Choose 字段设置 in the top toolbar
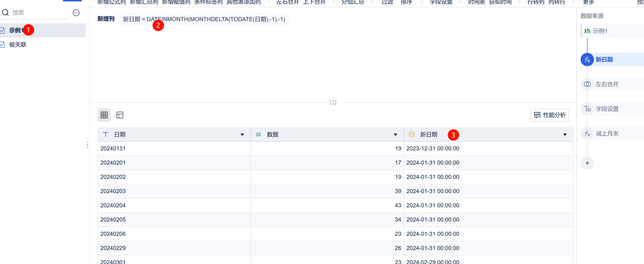 click(441, 2)
